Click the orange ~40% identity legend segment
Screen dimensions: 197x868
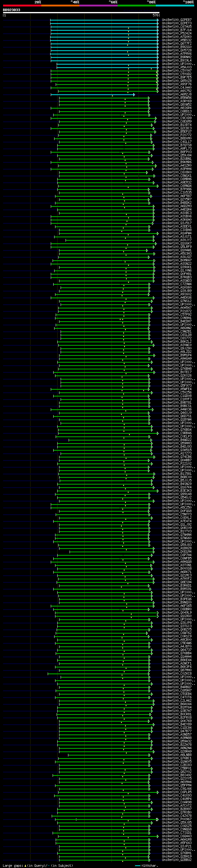click(60, 6)
